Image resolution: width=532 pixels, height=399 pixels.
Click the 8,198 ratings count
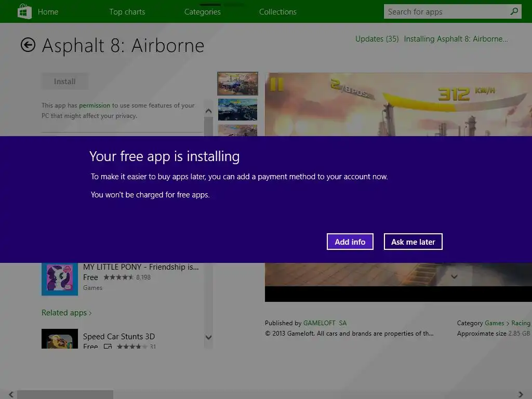tap(143, 277)
